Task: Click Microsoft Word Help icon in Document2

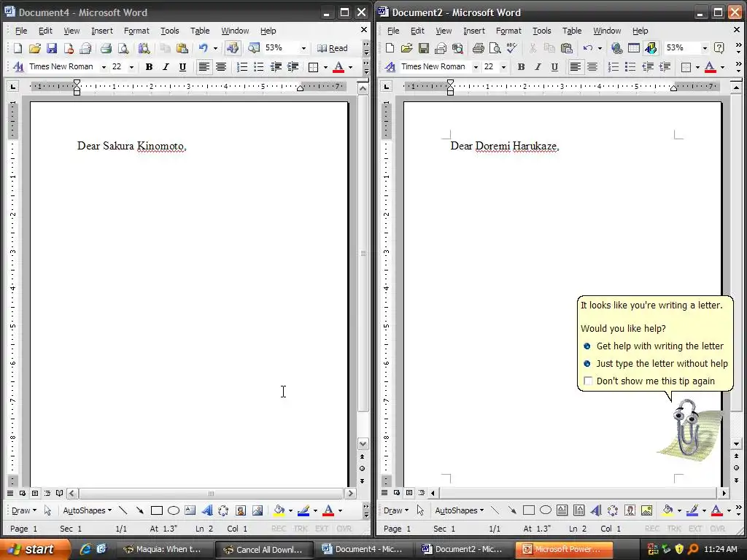Action: point(719,48)
